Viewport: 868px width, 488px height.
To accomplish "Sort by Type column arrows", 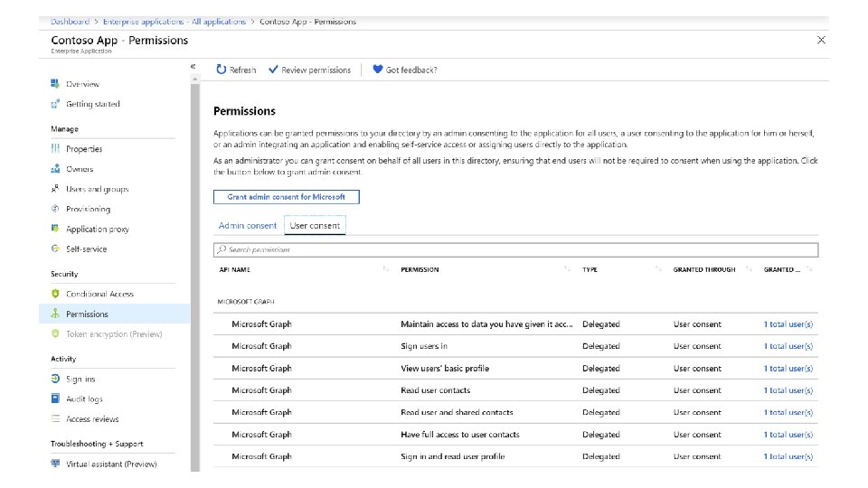I will click(x=657, y=269).
